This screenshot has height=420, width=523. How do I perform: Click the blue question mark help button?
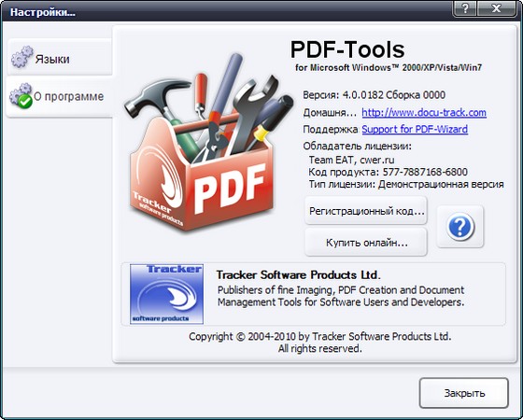pos(459,227)
